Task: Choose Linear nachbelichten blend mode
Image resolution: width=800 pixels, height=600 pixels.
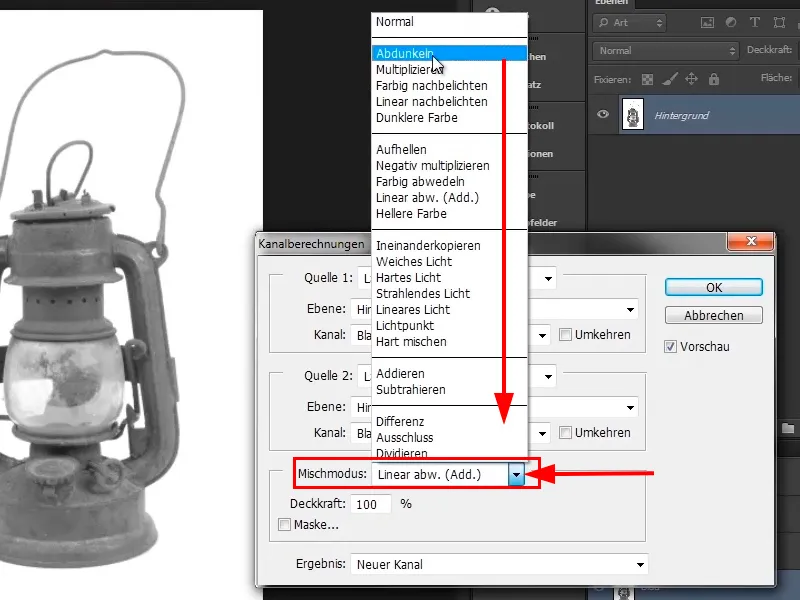Action: click(x=449, y=102)
